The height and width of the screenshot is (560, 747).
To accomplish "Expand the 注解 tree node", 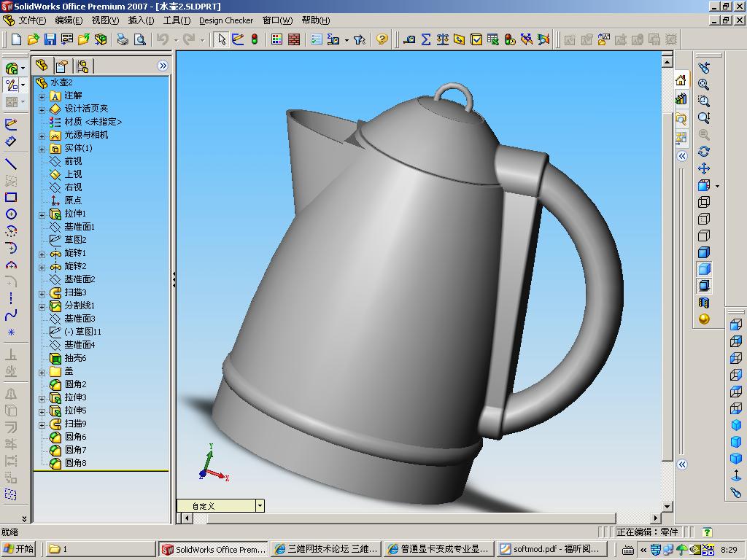I will pyautogui.click(x=42, y=97).
